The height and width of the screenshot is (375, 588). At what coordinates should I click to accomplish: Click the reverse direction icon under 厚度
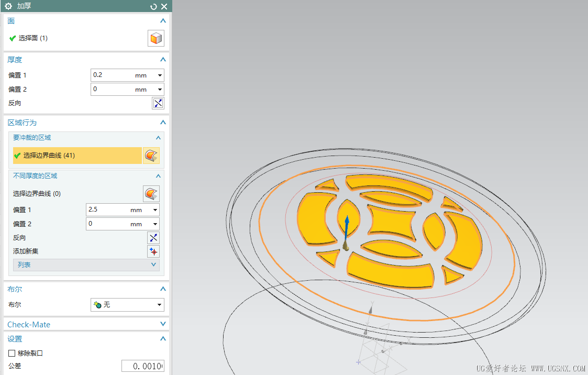158,103
